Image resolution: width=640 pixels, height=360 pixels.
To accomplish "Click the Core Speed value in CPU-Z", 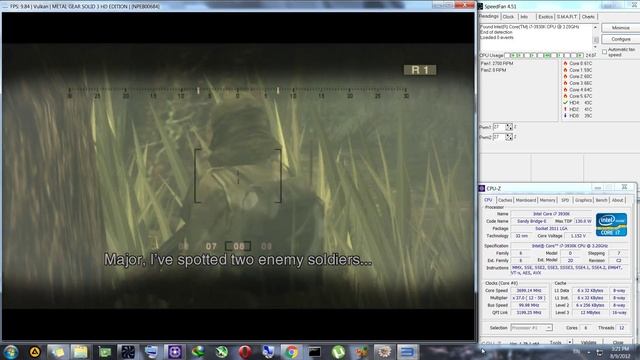I will click(529, 291).
